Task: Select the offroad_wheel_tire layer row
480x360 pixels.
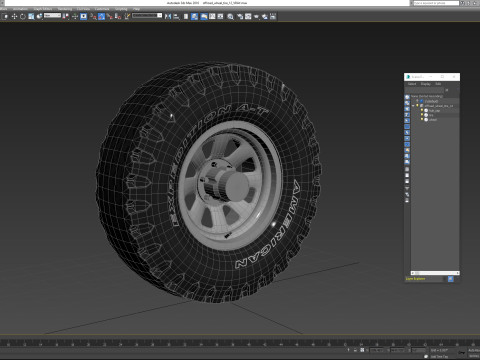Action: 435,106
